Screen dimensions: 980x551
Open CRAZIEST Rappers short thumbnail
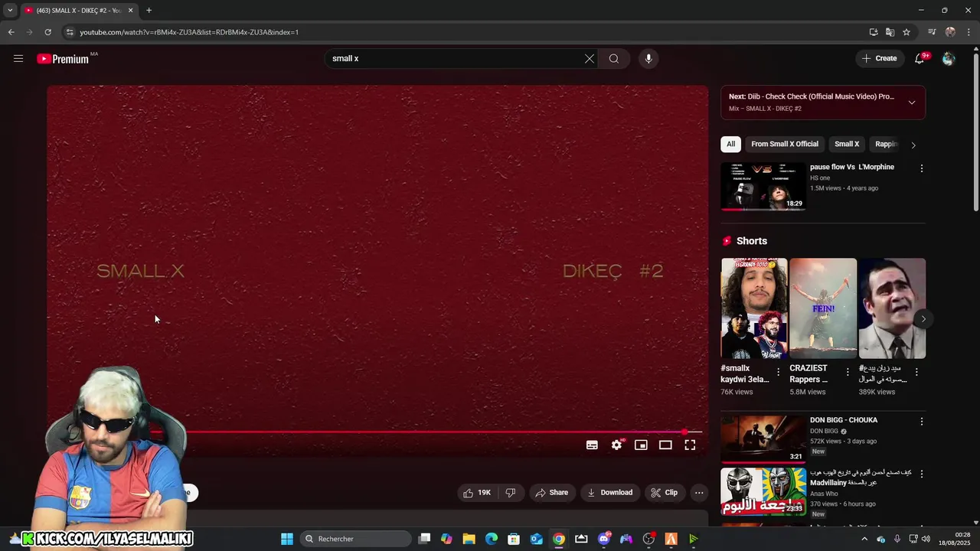(823, 308)
